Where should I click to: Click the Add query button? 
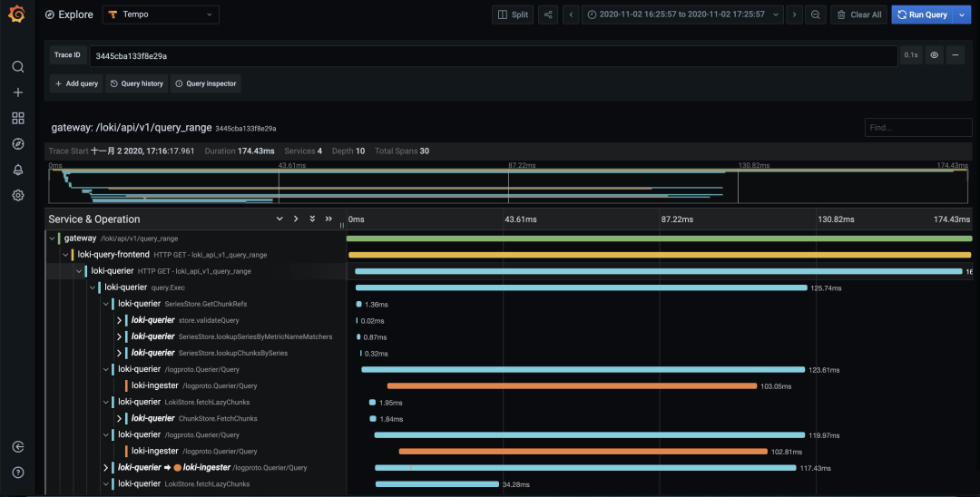(x=76, y=83)
